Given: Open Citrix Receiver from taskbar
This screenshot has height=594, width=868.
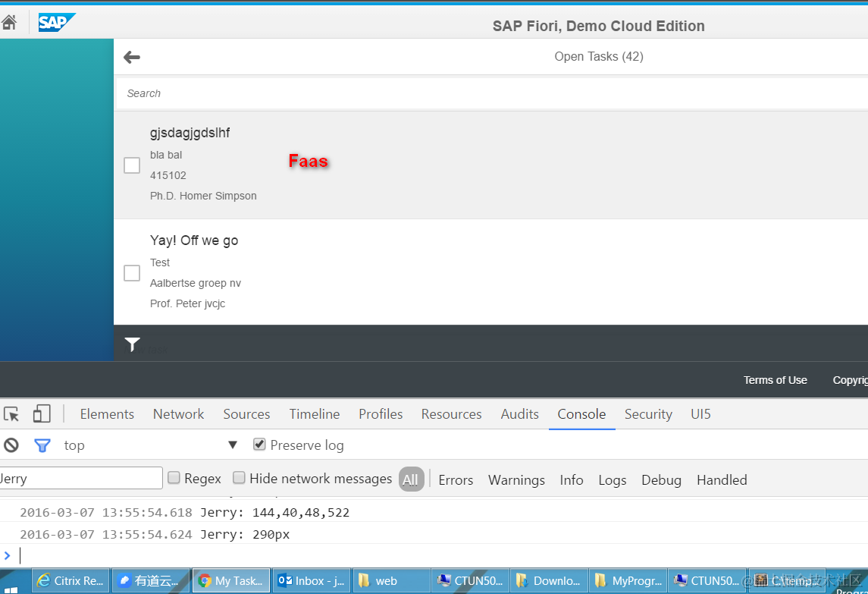Looking at the screenshot, I should click(71, 580).
